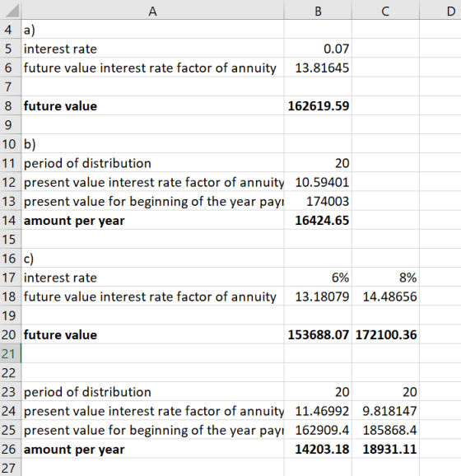Click value 20 in row 11

(318, 163)
